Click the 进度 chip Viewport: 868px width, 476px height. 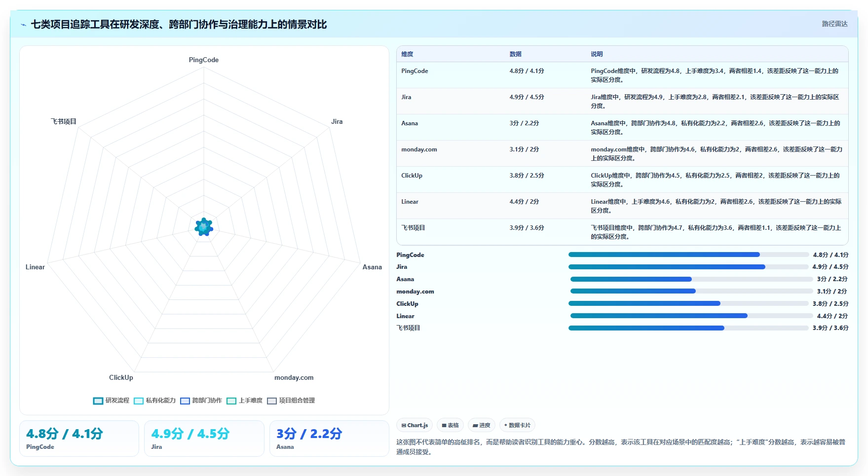482,425
